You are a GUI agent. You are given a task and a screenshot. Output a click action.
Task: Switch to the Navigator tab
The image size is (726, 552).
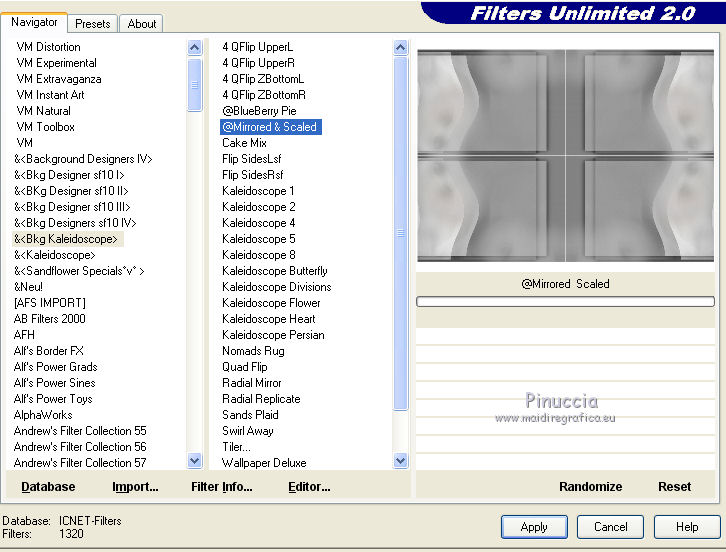coord(34,22)
